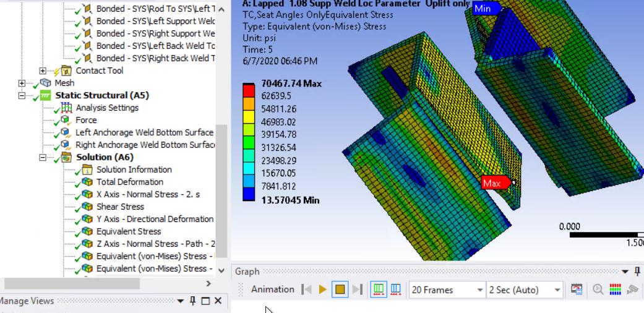Select result sets animation mode (blue icon)
Viewport: 644px width, 313px height.
[x=395, y=289]
